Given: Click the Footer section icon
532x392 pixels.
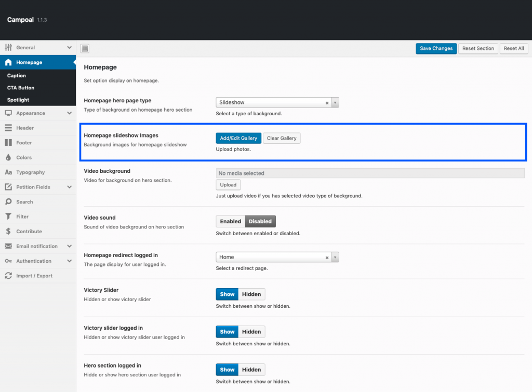Looking at the screenshot, I should 8,143.
